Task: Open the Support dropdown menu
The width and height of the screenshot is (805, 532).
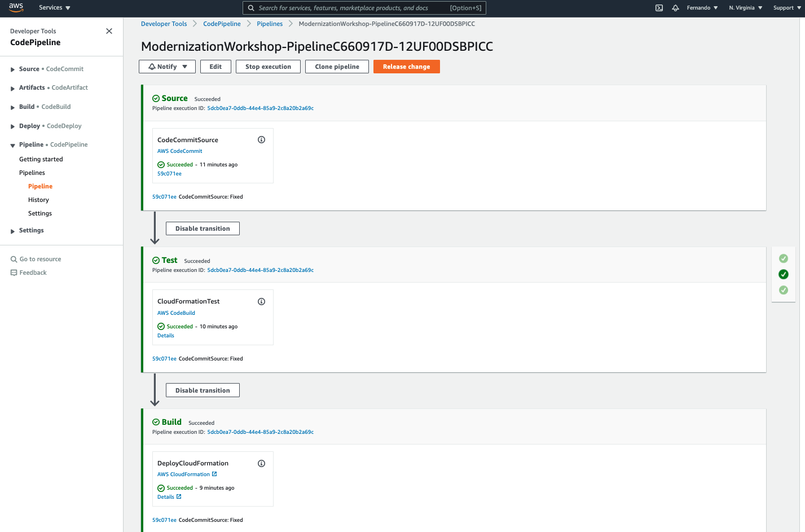Action: (787, 8)
